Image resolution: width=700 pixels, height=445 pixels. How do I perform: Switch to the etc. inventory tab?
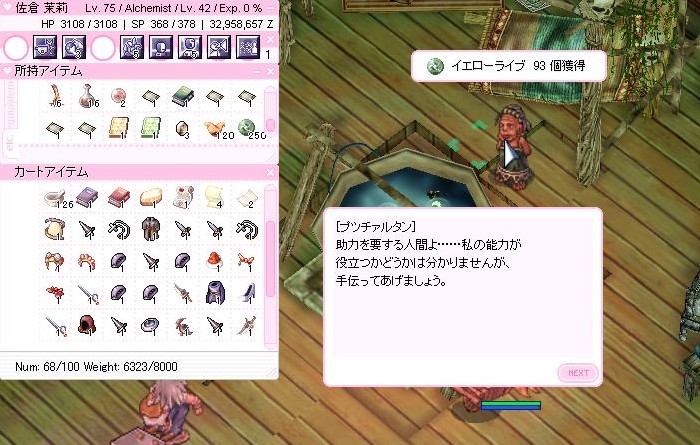(x=10, y=142)
